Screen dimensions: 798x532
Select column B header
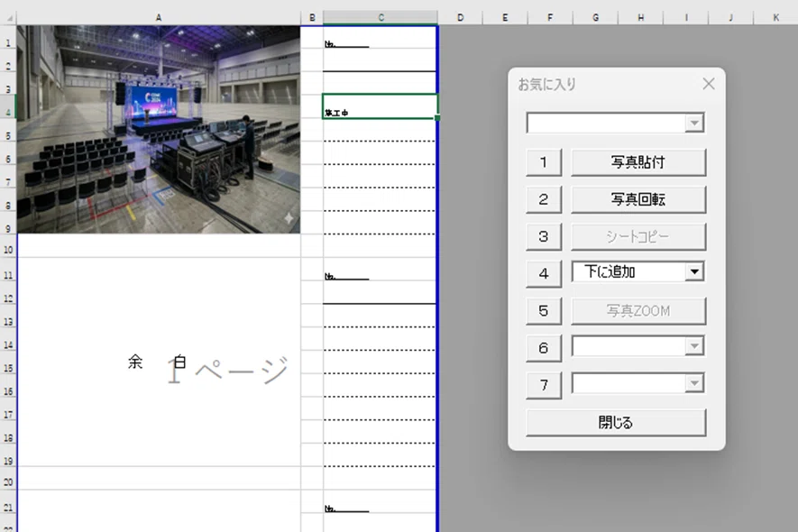pos(312,18)
